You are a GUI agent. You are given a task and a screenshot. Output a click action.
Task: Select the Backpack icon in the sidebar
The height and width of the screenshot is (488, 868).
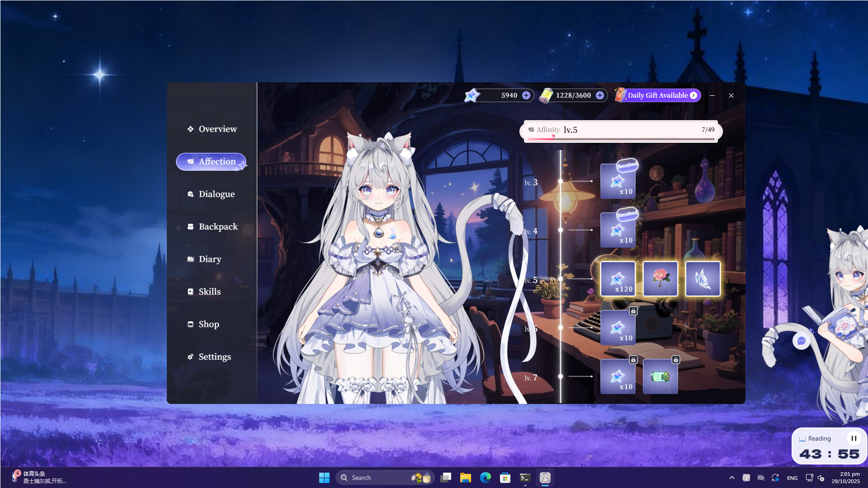(x=190, y=226)
